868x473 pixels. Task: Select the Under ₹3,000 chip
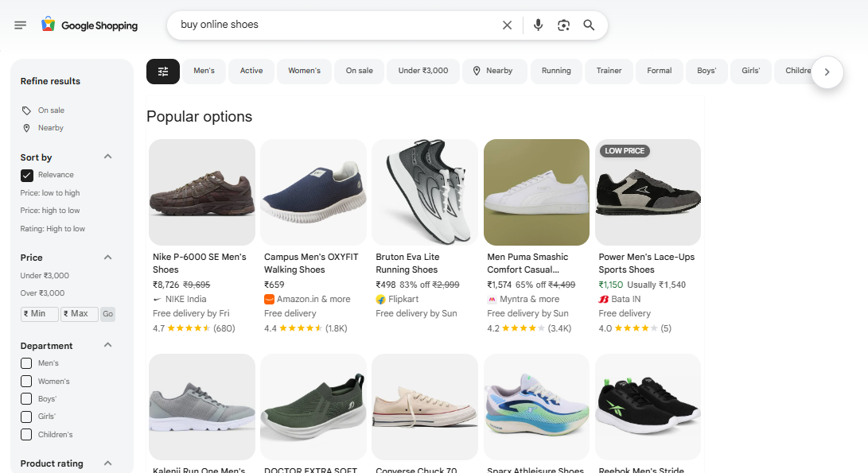423,71
